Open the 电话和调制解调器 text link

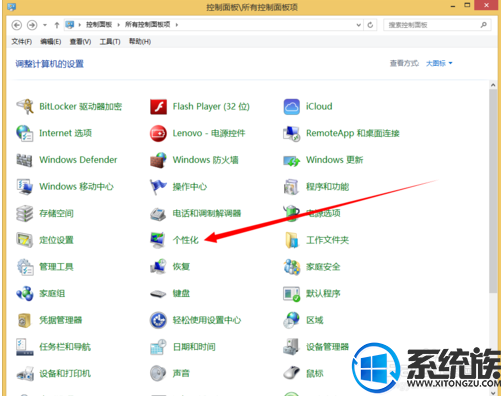pos(207,213)
